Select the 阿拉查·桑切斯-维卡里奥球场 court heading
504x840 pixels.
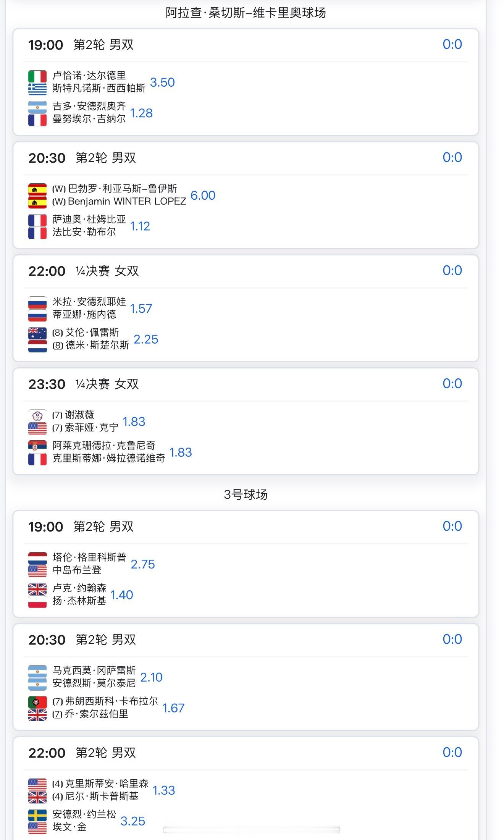click(246, 13)
